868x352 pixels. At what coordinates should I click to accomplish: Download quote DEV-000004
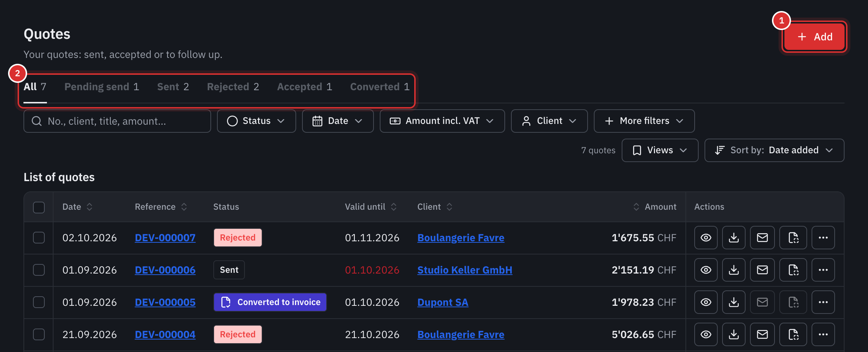(733, 334)
